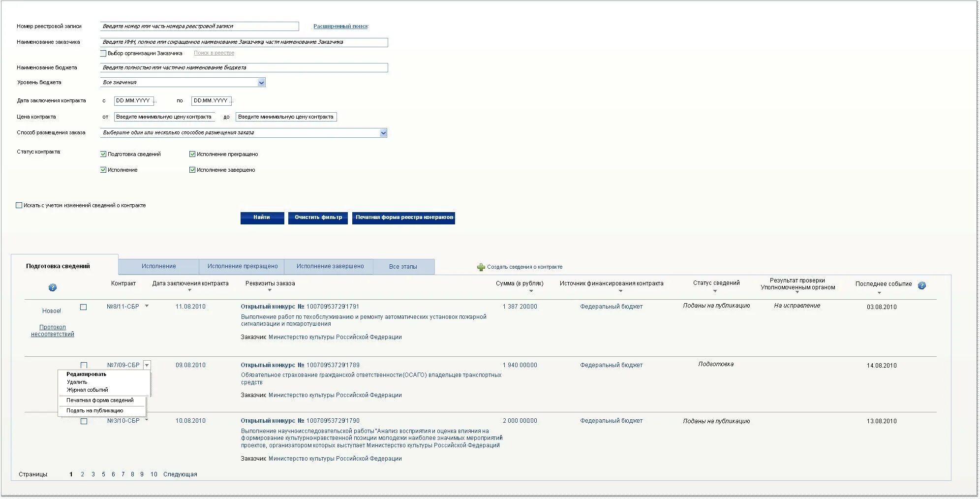Select Подать на публикацию menu entry

[94, 410]
